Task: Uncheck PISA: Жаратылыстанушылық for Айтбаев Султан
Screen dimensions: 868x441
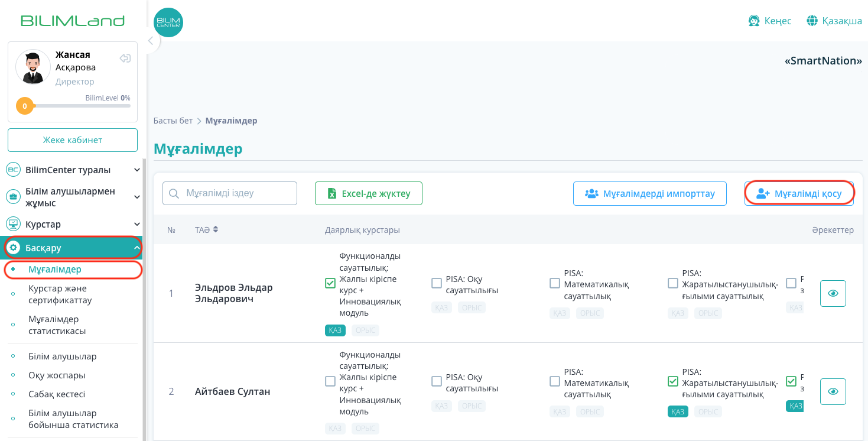Action: (x=673, y=381)
